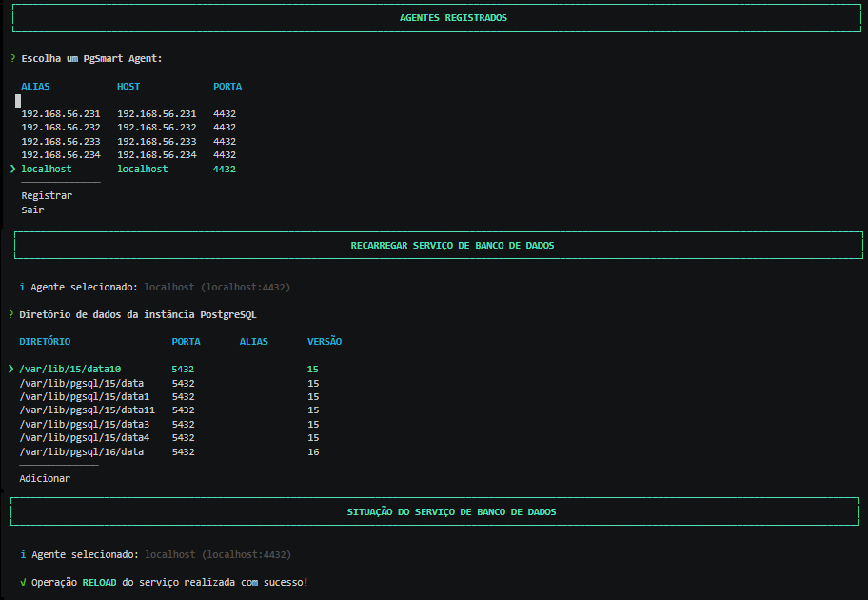Click the filter cursor block under ALIAS

click(18, 101)
